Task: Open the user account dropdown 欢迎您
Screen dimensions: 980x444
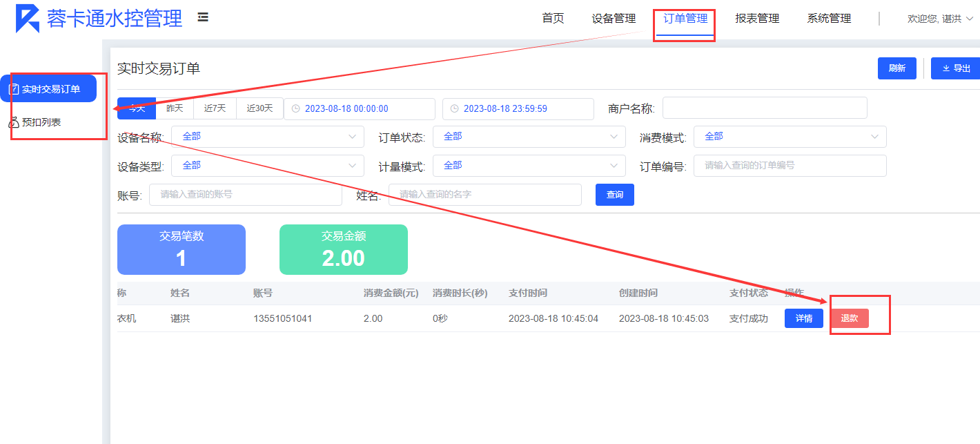Action: 940,19
